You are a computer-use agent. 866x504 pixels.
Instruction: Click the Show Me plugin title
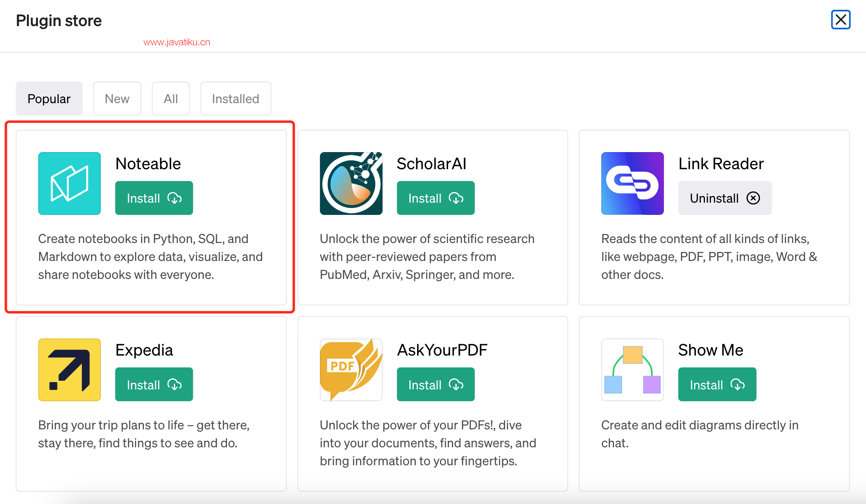(x=711, y=350)
